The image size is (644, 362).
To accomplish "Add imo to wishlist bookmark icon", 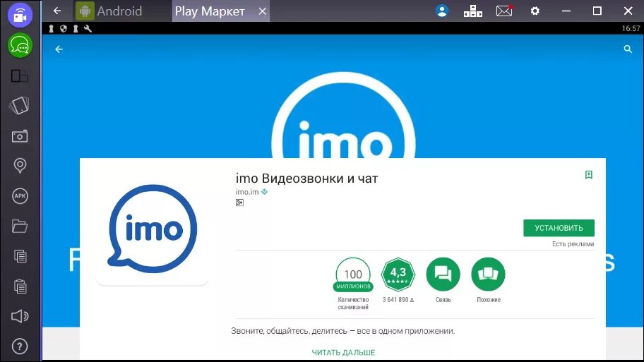I will (588, 175).
